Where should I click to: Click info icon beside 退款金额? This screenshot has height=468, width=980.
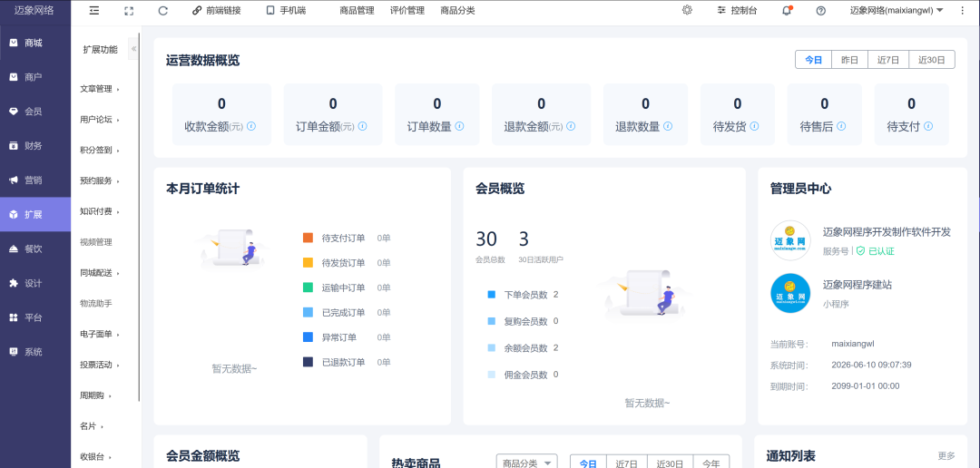click(571, 126)
